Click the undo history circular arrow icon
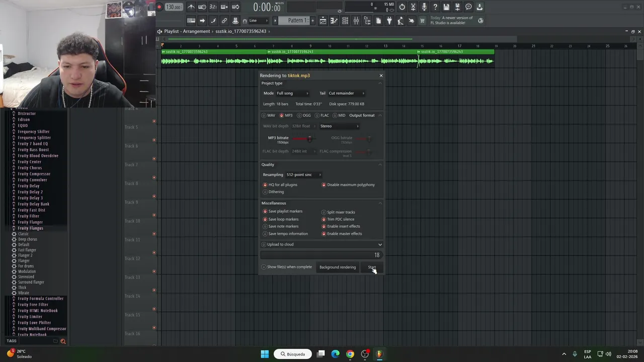 pos(402,7)
